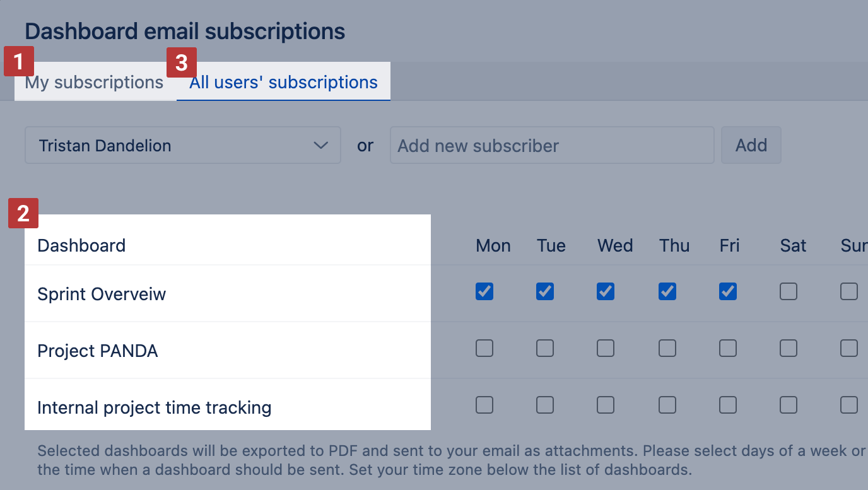Check Friday for Project PANDA
The width and height of the screenshot is (868, 490).
click(x=727, y=348)
